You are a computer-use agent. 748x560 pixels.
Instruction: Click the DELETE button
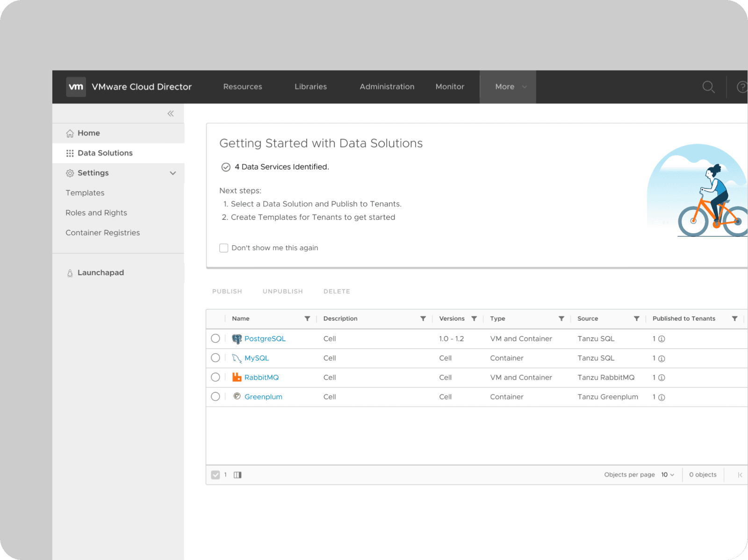point(337,292)
